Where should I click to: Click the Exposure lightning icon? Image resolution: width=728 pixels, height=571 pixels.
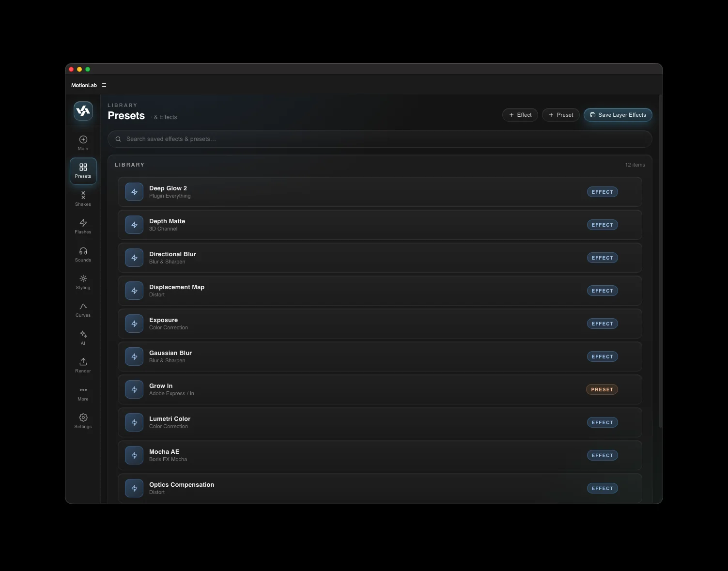pos(134,324)
